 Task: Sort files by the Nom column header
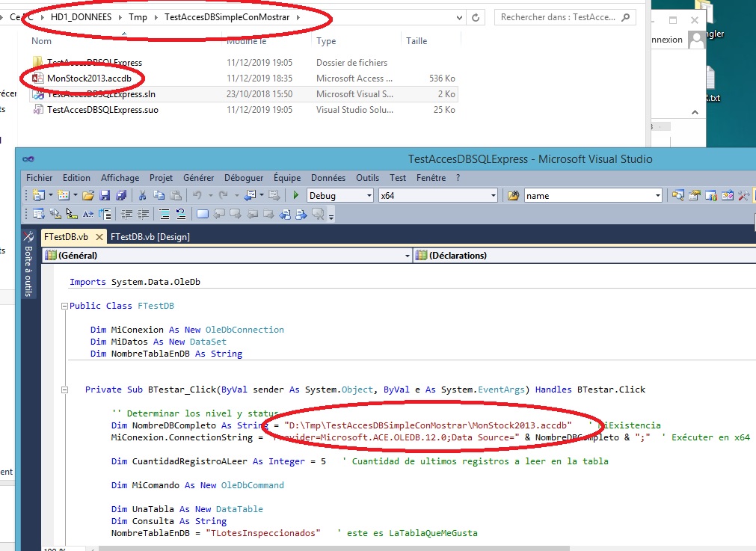[41, 41]
